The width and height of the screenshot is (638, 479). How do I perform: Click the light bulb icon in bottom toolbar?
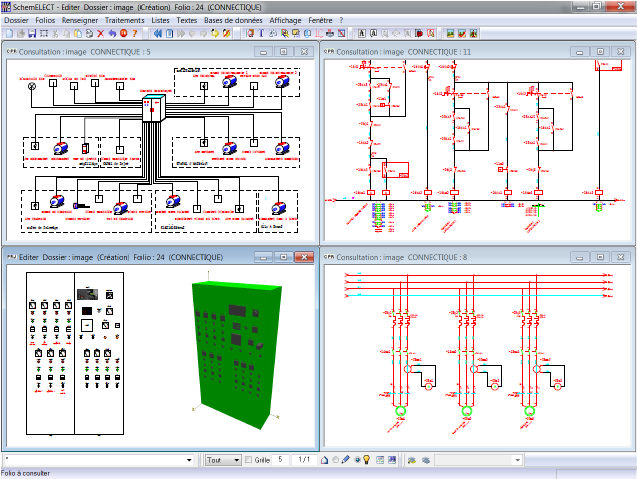coord(367,460)
